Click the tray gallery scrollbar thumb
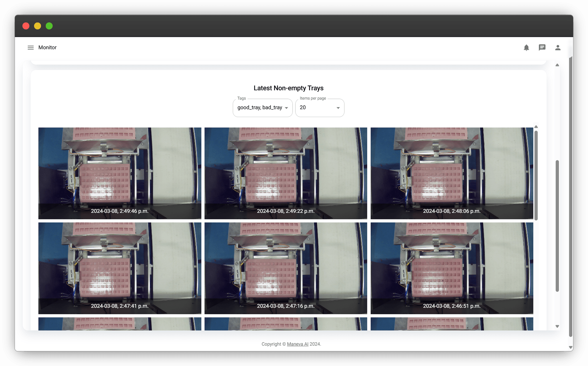The height and width of the screenshot is (366, 588). pyautogui.click(x=536, y=175)
